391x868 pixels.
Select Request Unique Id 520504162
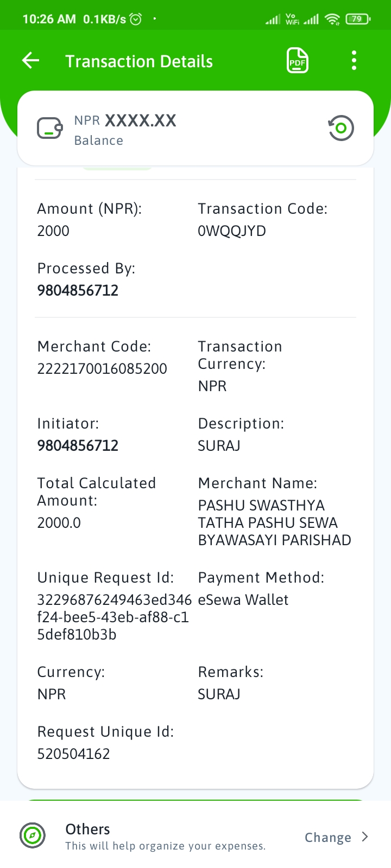pyautogui.click(x=73, y=754)
